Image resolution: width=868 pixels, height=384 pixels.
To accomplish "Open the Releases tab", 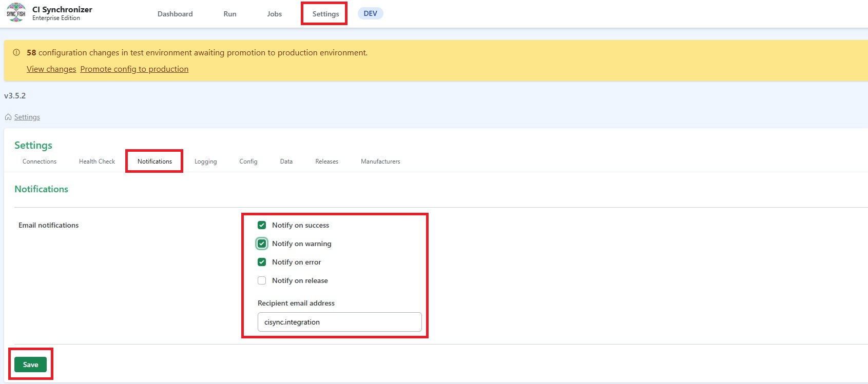I will pos(327,161).
